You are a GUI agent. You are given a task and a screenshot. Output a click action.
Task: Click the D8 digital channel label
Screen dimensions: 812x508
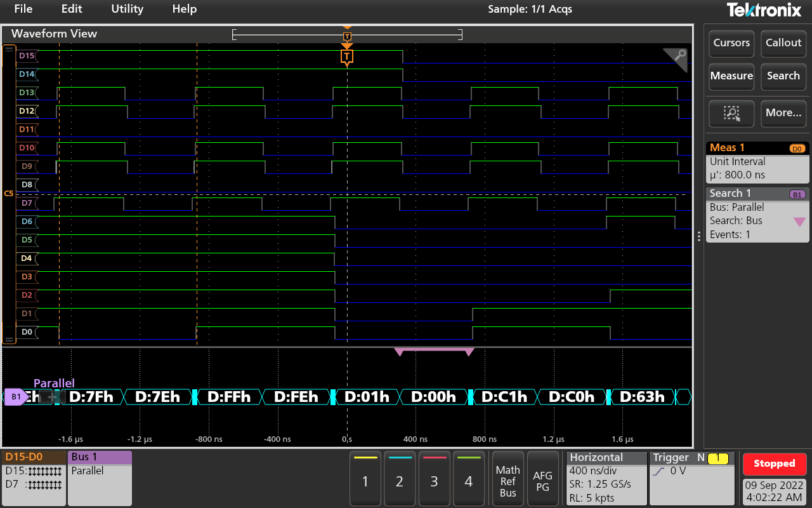27,185
